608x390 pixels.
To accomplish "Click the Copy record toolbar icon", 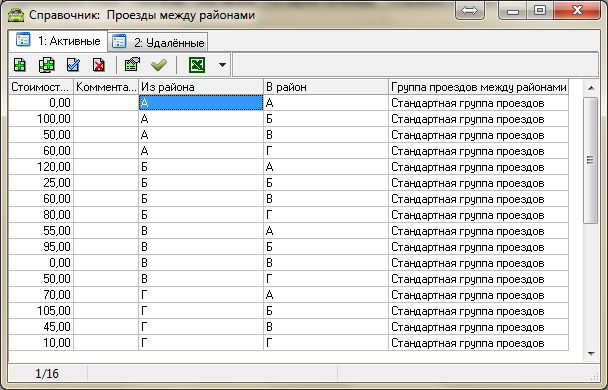I will point(47,65).
